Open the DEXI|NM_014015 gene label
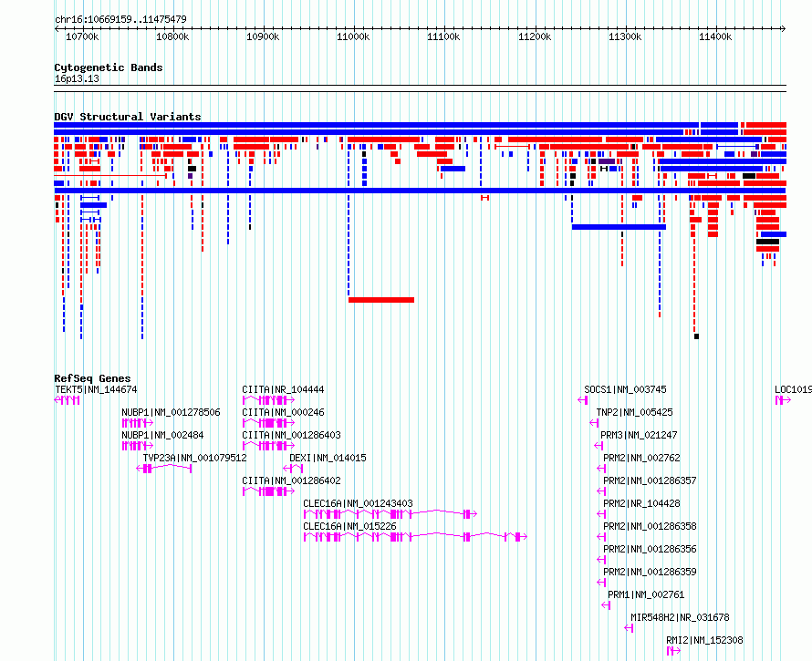The image size is (812, 661). pos(328,458)
